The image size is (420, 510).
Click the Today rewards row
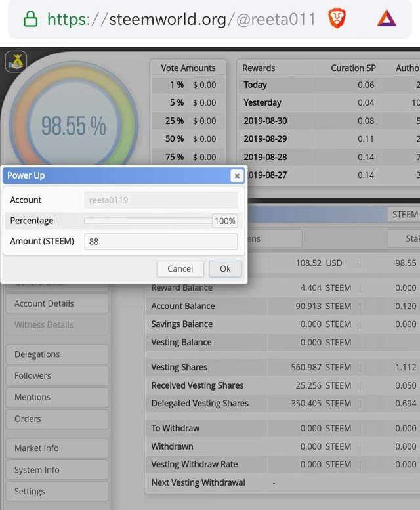click(x=329, y=85)
